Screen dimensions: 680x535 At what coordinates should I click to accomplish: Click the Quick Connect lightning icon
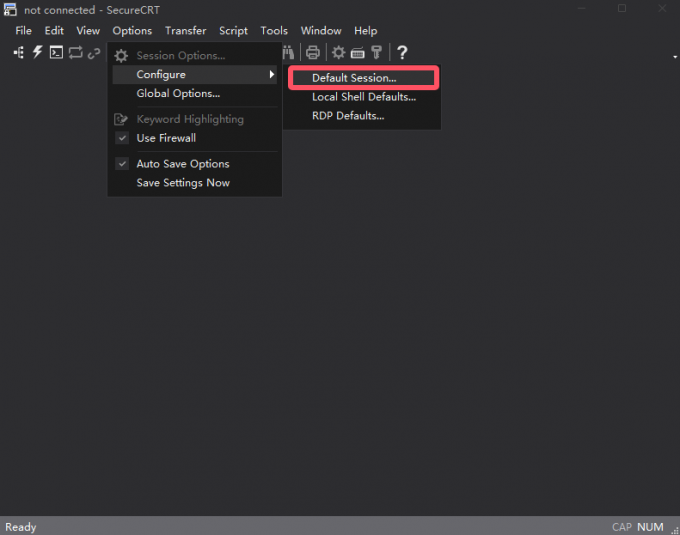pos(37,52)
